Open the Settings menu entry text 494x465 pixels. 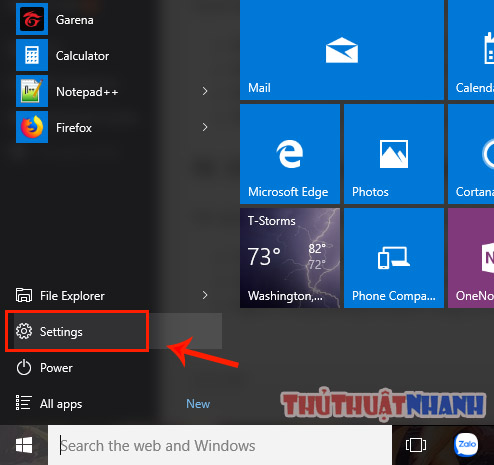(61, 332)
